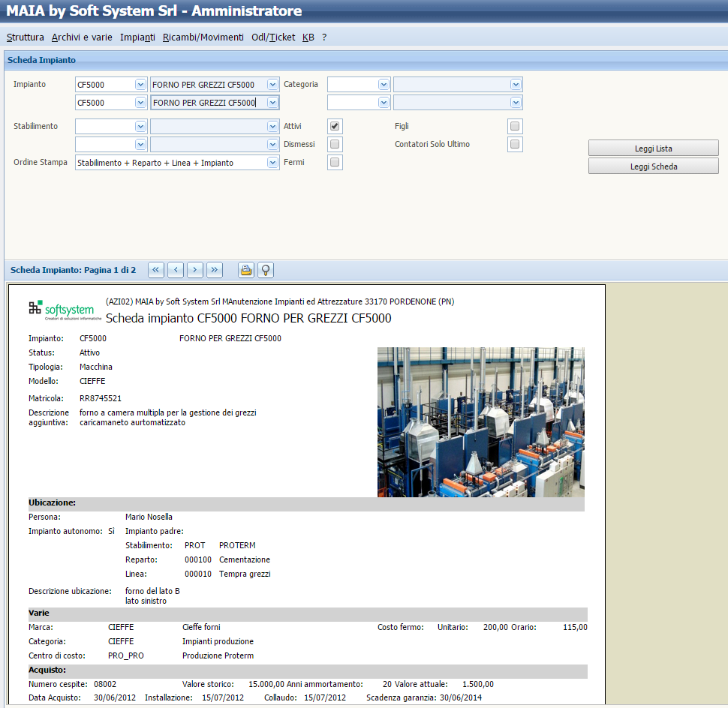
Task: Open second Impianto description dropdown arrow
Action: [x=272, y=103]
